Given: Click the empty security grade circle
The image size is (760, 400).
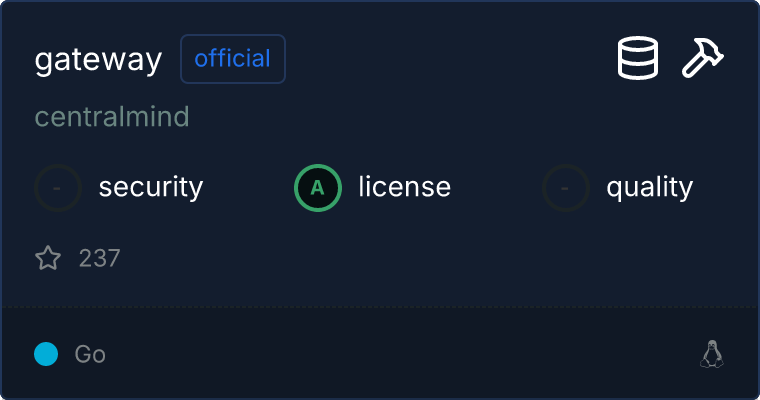Looking at the screenshot, I should (58, 187).
